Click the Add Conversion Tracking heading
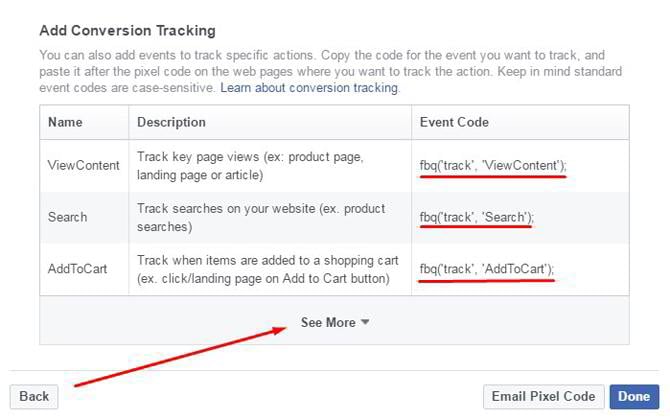The image size is (670, 419). (x=127, y=31)
